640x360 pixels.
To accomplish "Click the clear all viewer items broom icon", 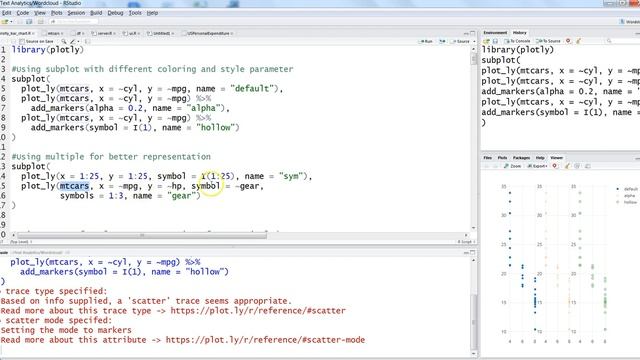I will pos(567,166).
